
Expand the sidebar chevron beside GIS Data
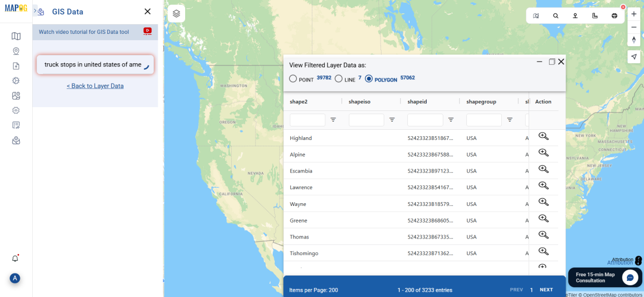tap(35, 11)
